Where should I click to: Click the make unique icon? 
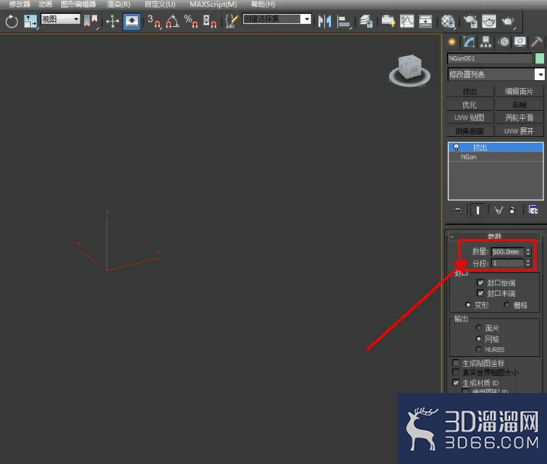click(x=499, y=210)
